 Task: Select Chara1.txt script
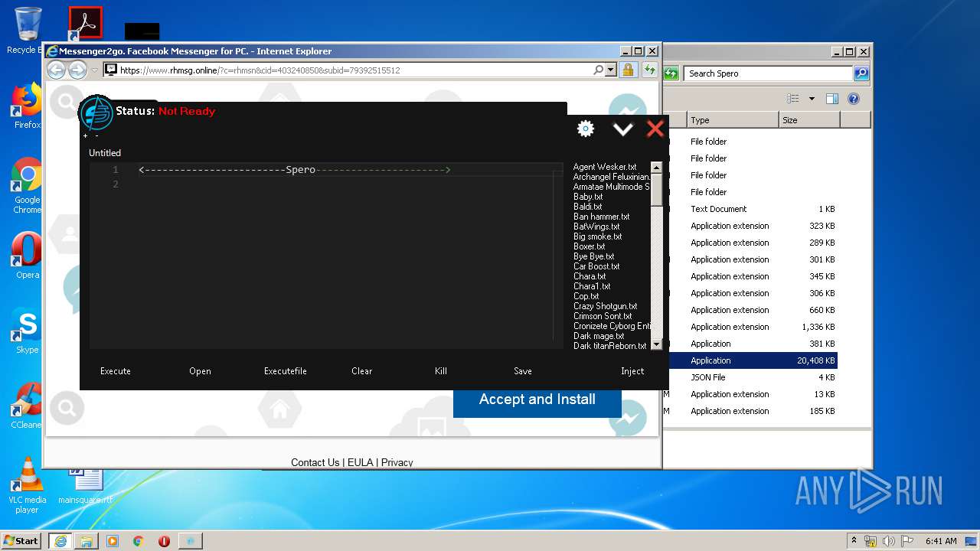[592, 286]
